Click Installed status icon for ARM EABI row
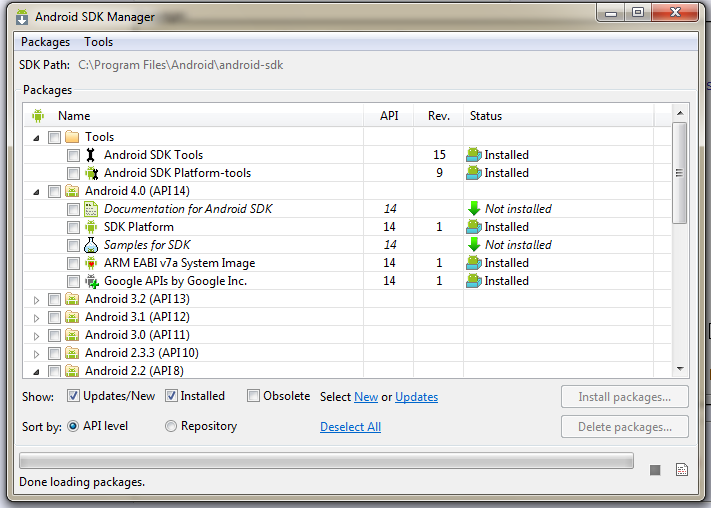 coord(474,263)
